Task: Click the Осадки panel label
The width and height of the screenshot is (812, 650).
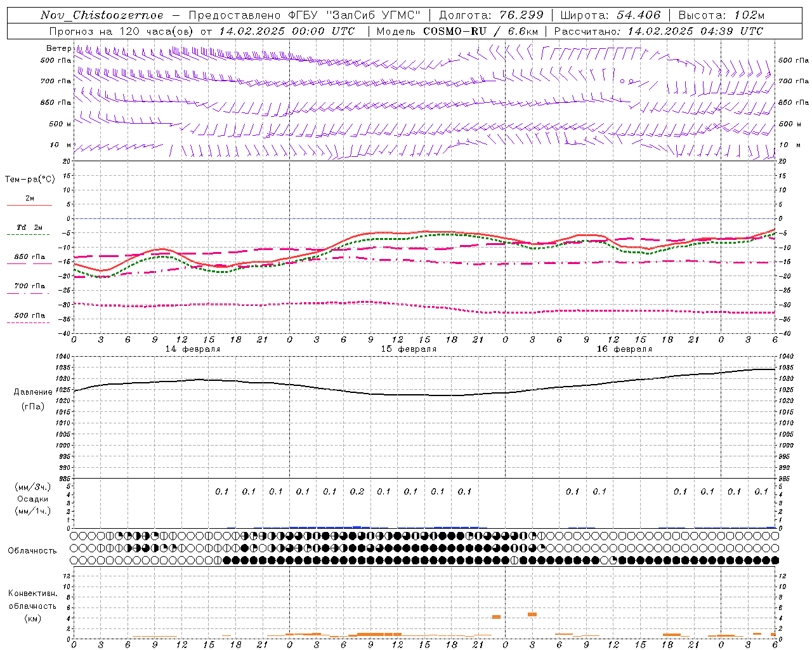Action: pyautogui.click(x=33, y=499)
